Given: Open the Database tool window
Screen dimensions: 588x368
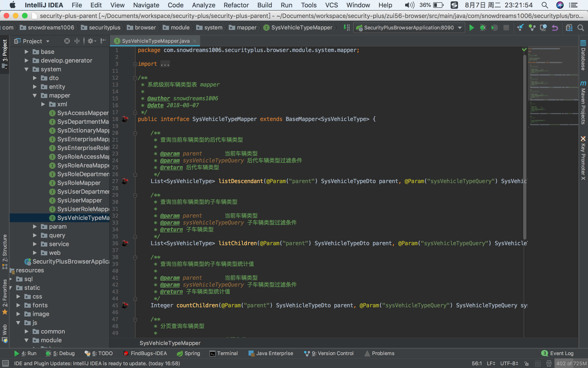Looking at the screenshot, I should pyautogui.click(x=583, y=55).
